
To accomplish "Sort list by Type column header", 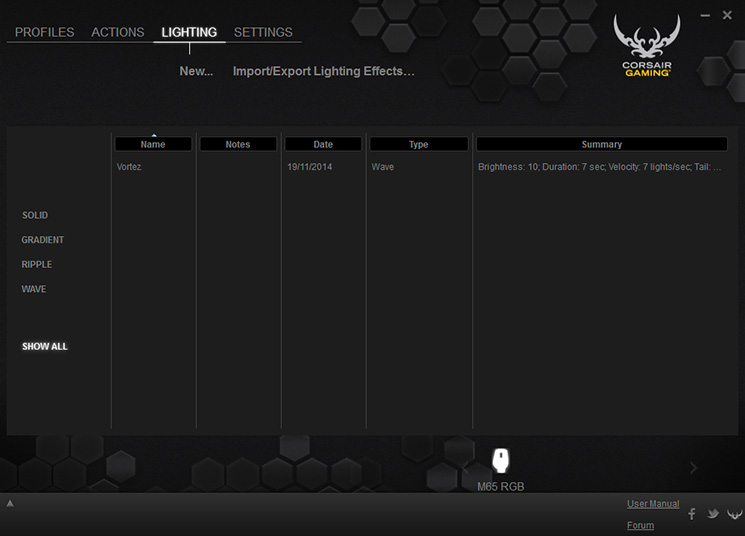I will tap(419, 144).
